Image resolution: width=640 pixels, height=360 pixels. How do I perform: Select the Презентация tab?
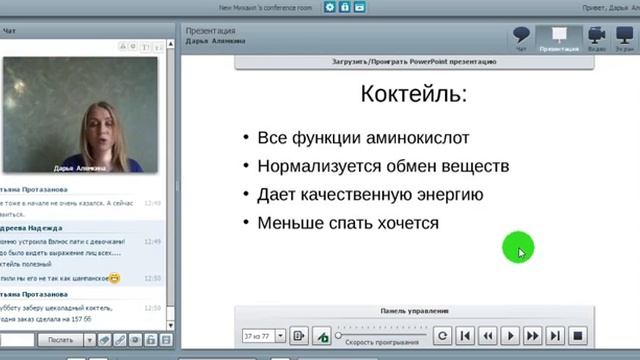pyautogui.click(x=559, y=39)
